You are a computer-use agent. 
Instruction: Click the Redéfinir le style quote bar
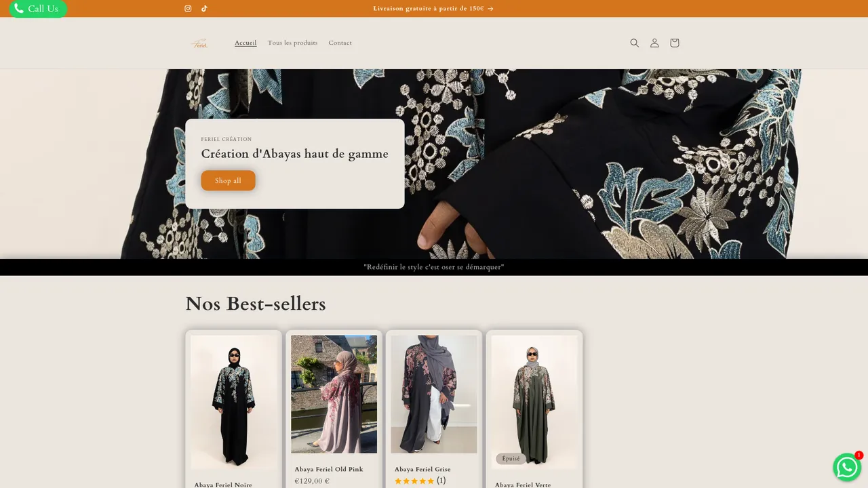[x=434, y=267]
